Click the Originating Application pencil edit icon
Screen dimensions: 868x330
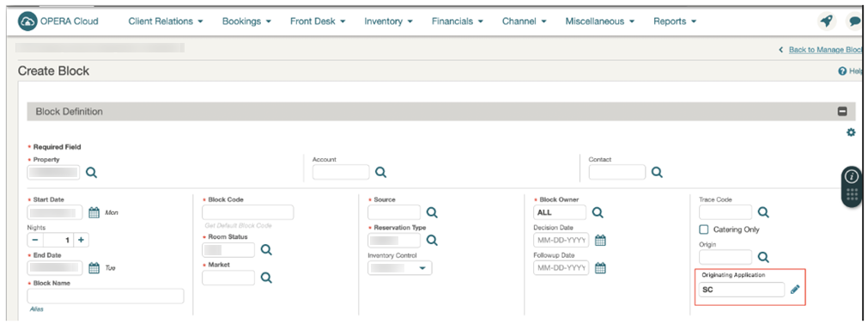795,289
